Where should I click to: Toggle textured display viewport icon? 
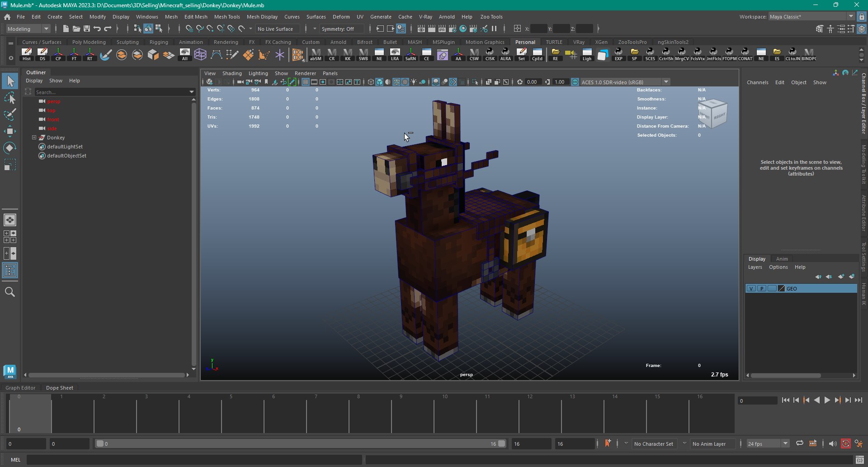pyautogui.click(x=405, y=82)
